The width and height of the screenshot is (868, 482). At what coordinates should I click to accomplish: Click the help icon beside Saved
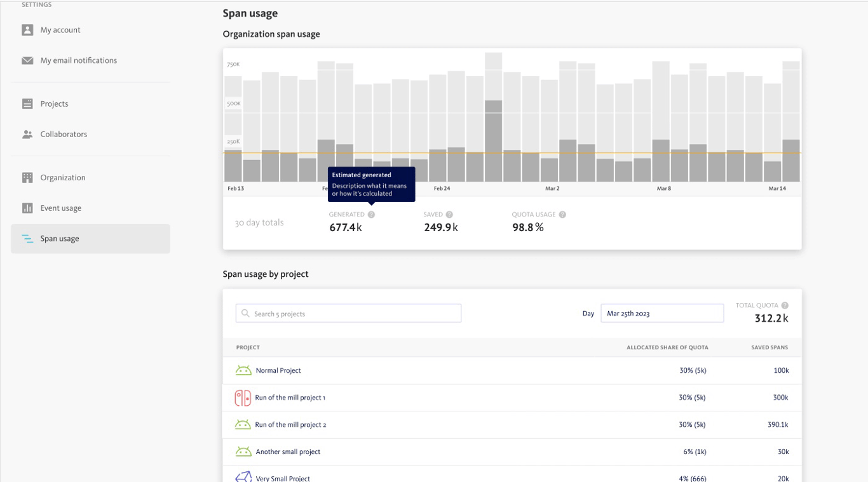pos(449,215)
